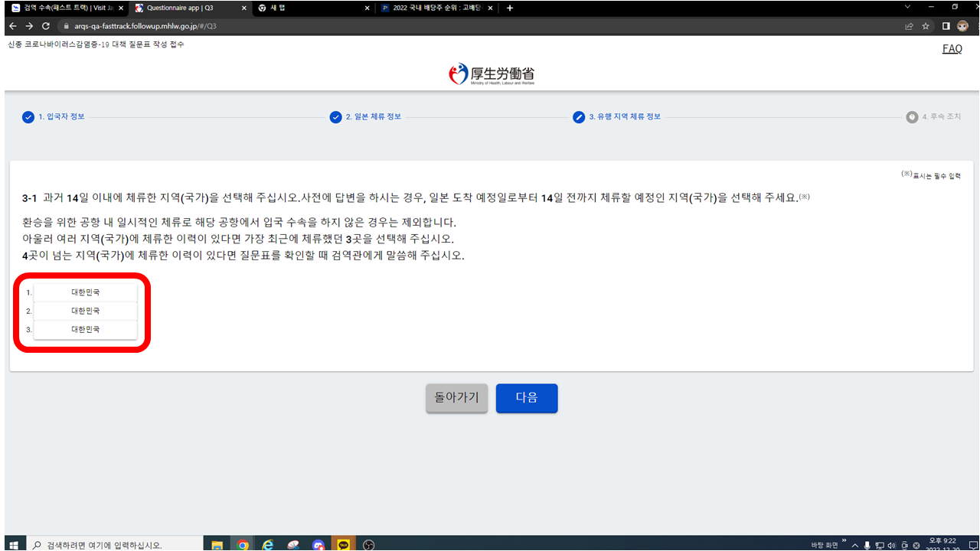Close the 새 탭 tab
Image resolution: width=980 pixels, height=551 pixels.
367,8
